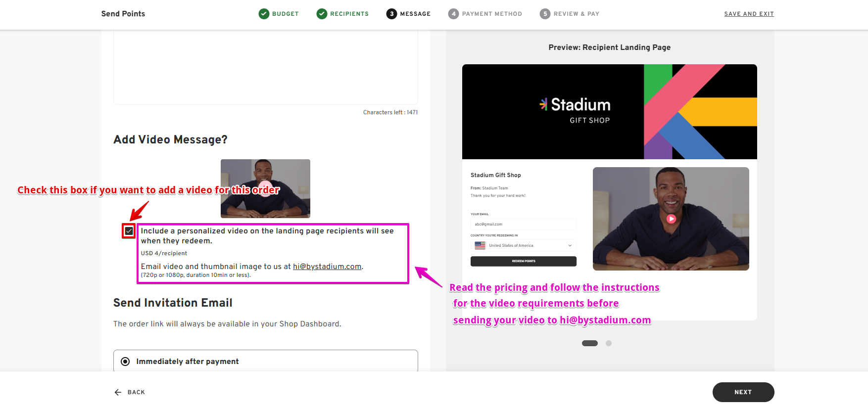
Task: Select Immediately after payment radio option
Action: coord(126,362)
